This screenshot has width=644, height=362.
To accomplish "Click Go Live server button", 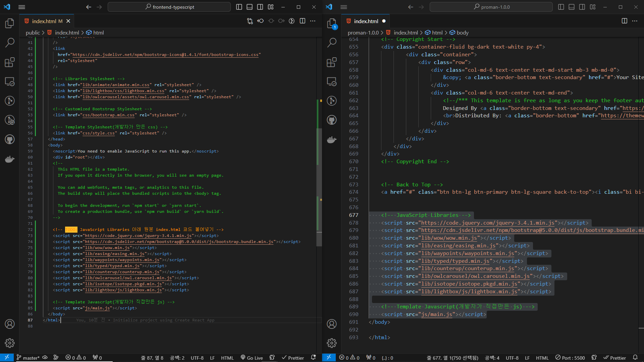I will pyautogui.click(x=252, y=358).
